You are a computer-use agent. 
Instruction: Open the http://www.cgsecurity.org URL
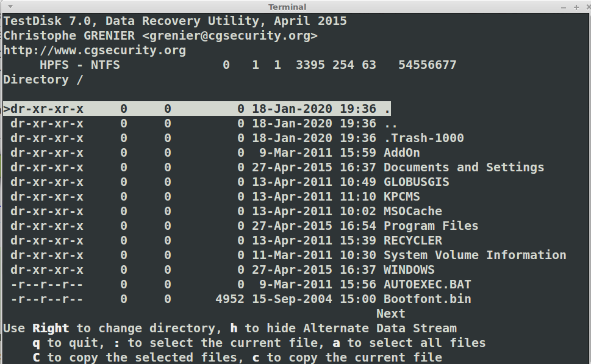click(95, 51)
